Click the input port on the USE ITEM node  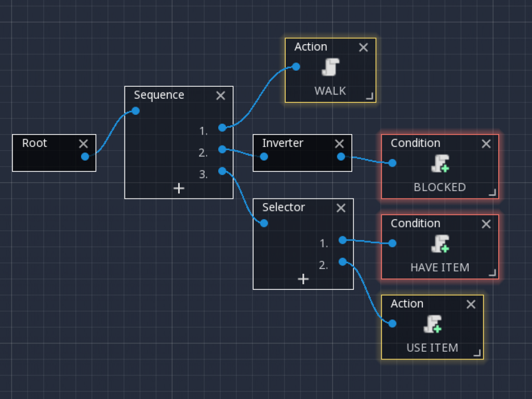click(x=392, y=323)
